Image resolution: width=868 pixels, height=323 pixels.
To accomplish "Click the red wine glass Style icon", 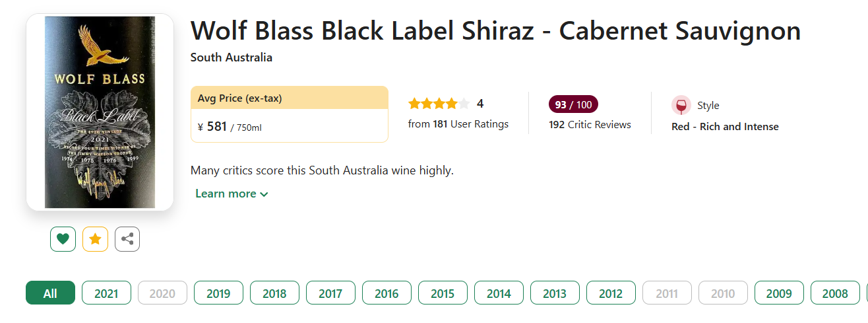I will (681, 106).
